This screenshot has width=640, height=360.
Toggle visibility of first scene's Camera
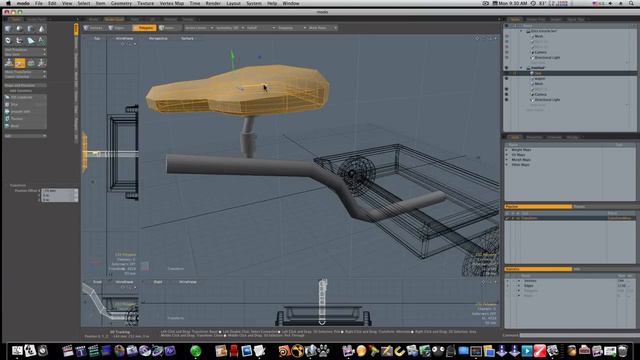pyautogui.click(x=507, y=52)
